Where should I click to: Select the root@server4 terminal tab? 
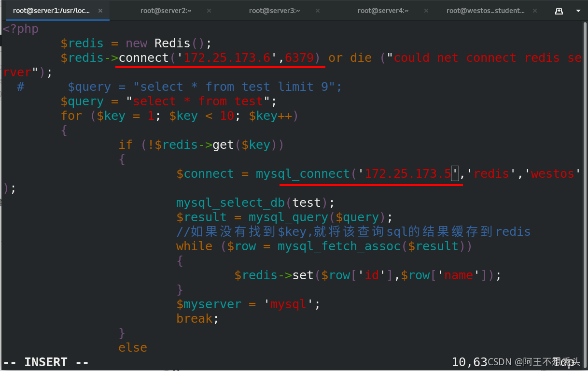pyautogui.click(x=383, y=10)
